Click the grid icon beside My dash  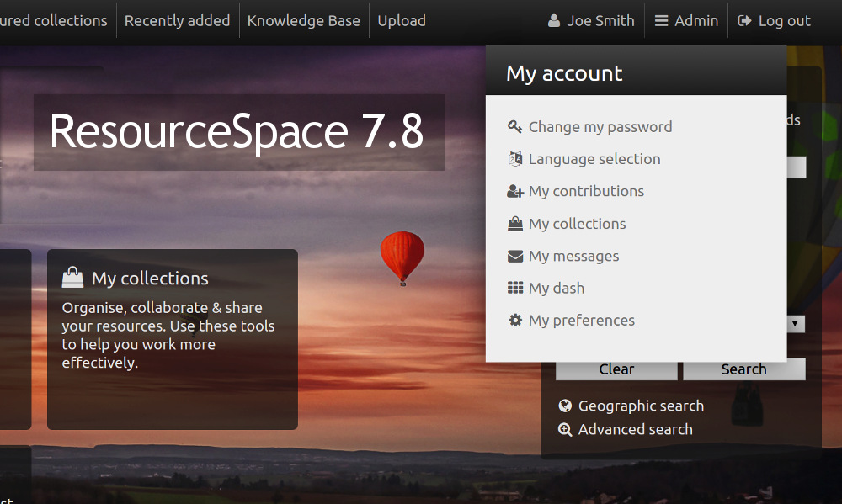515,289
